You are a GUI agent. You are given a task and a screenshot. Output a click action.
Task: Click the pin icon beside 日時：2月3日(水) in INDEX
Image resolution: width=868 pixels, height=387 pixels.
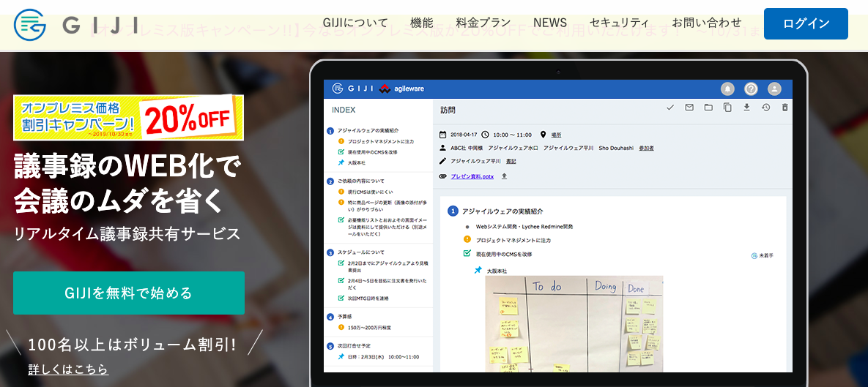(341, 356)
